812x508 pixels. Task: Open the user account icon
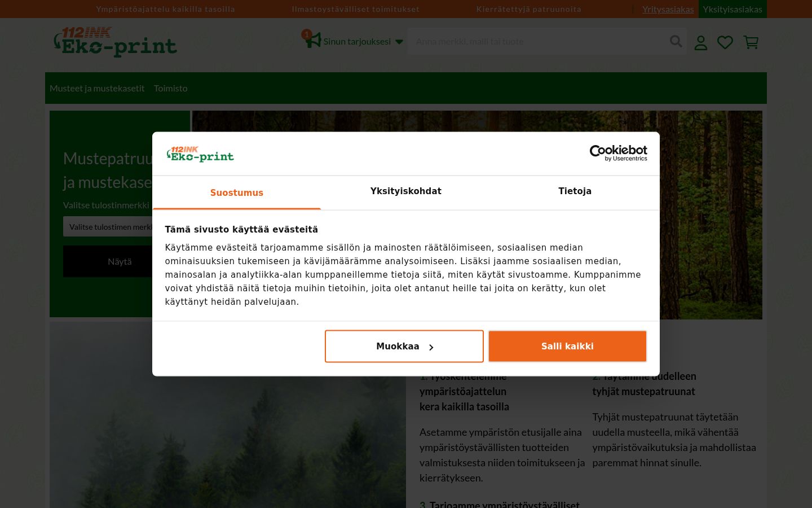(700, 42)
